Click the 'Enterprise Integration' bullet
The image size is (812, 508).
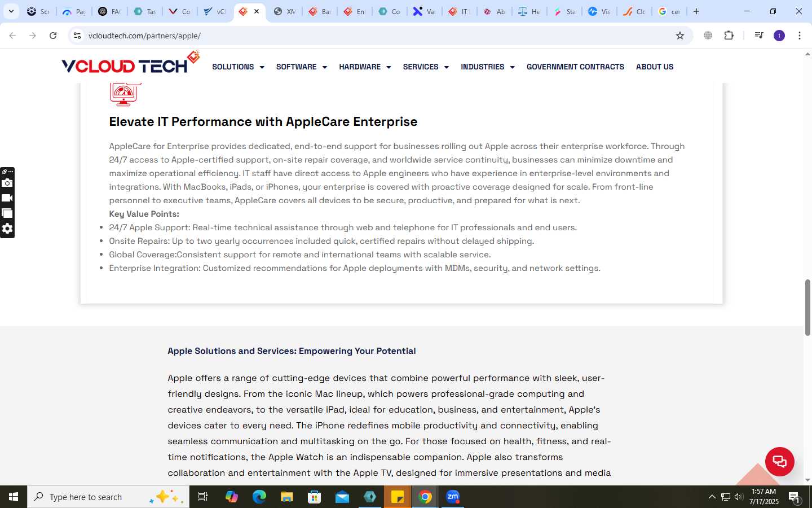pos(355,268)
